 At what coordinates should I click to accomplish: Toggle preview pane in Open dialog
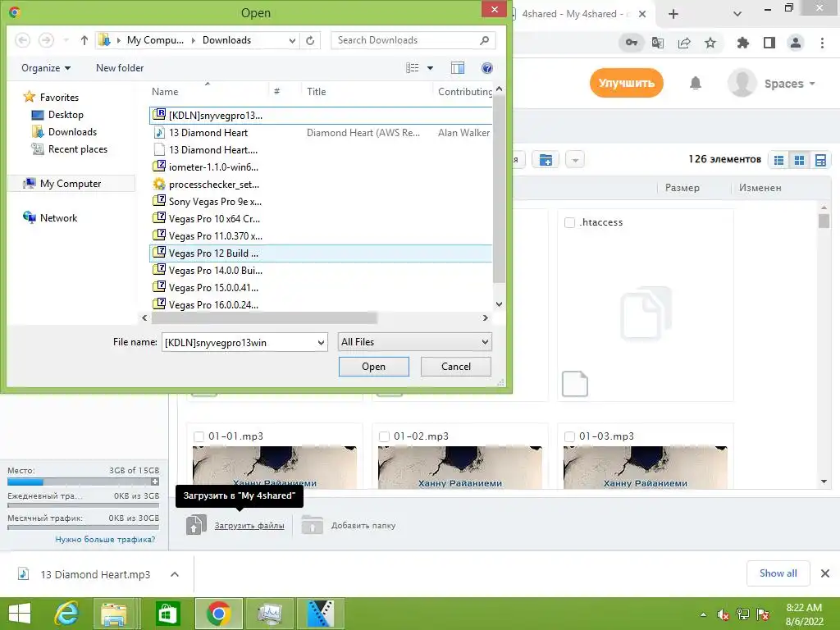458,68
